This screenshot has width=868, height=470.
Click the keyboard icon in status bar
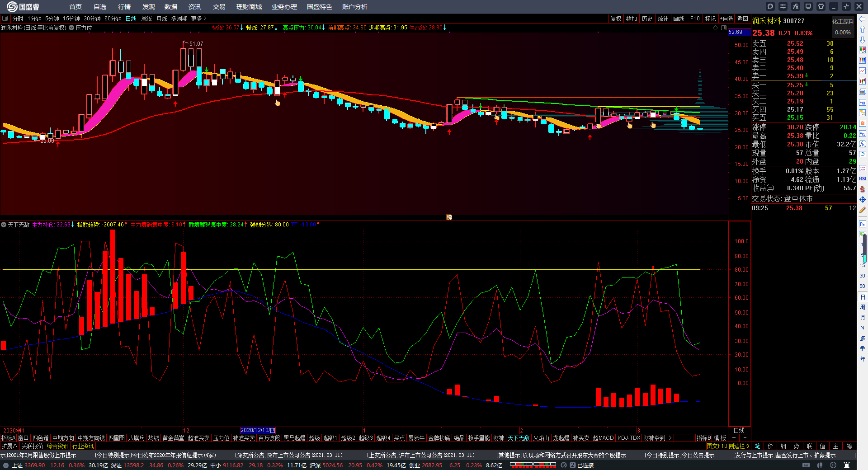[x=806, y=465]
